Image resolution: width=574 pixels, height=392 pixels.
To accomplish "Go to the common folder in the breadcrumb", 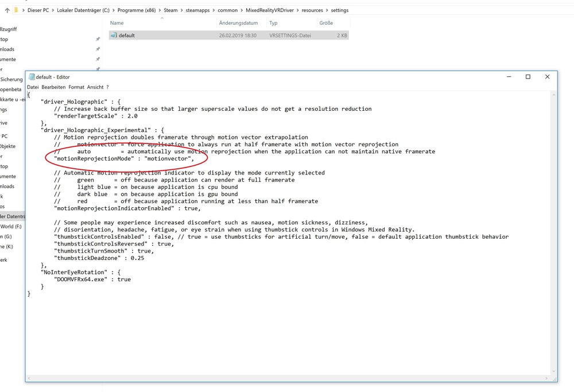I will click(x=228, y=10).
